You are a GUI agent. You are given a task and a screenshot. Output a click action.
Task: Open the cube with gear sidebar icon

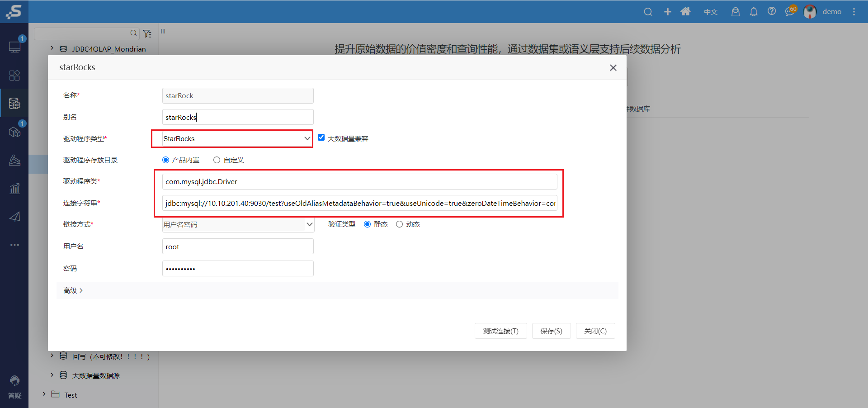pos(14,132)
